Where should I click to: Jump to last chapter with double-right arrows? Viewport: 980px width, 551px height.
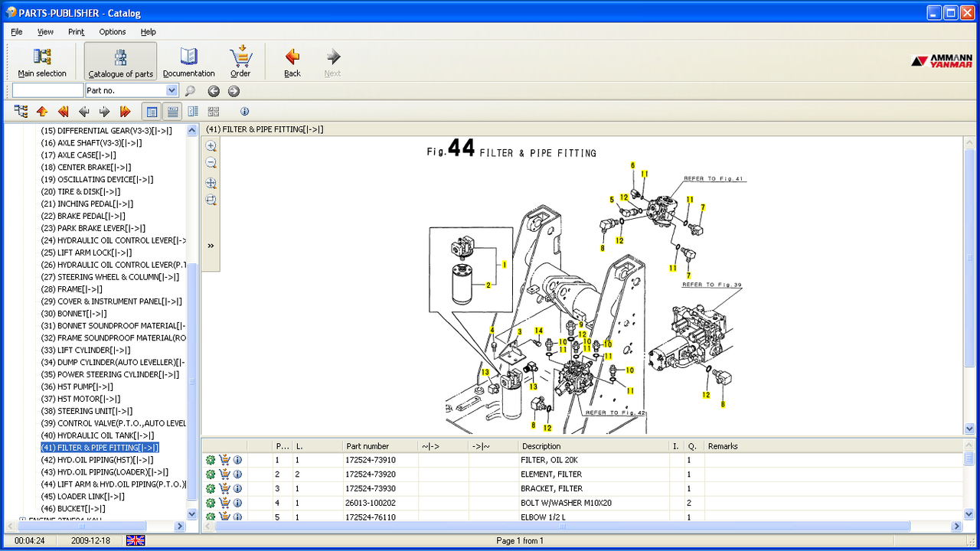pos(126,112)
